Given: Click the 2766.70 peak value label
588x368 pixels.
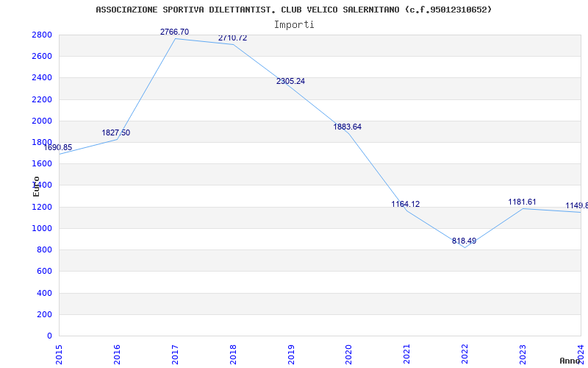Looking at the screenshot, I should 174,32.
